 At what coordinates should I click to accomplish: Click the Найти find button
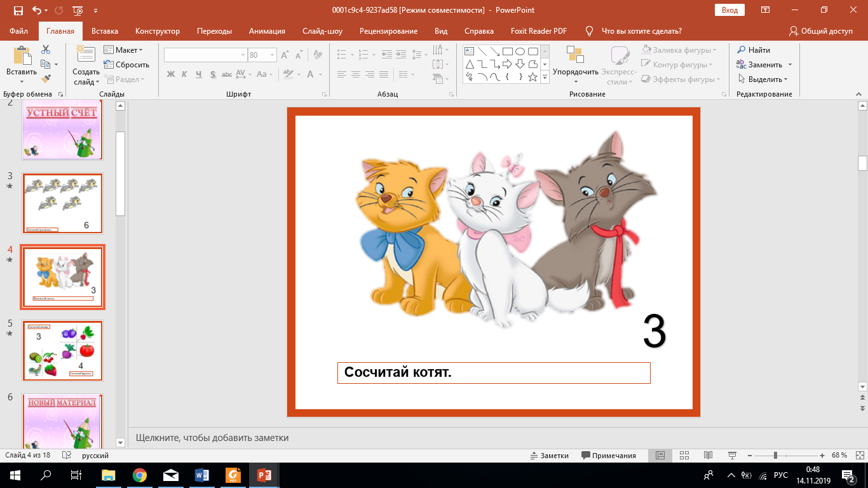coord(754,50)
